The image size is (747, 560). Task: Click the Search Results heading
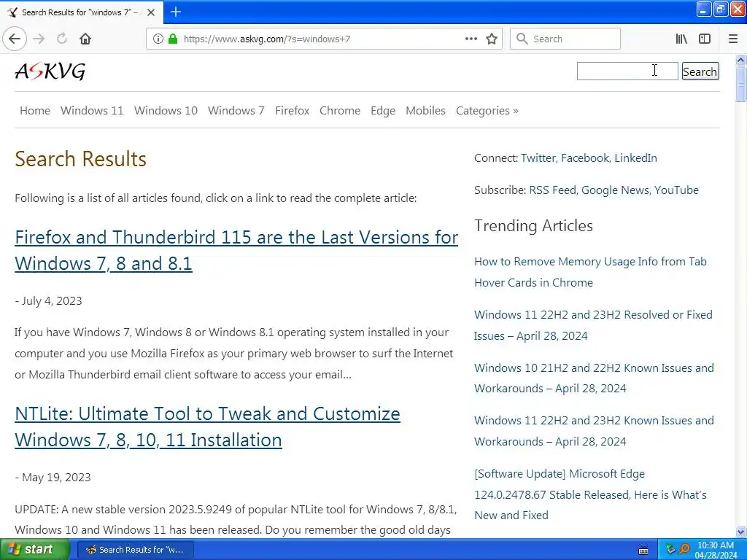point(80,159)
